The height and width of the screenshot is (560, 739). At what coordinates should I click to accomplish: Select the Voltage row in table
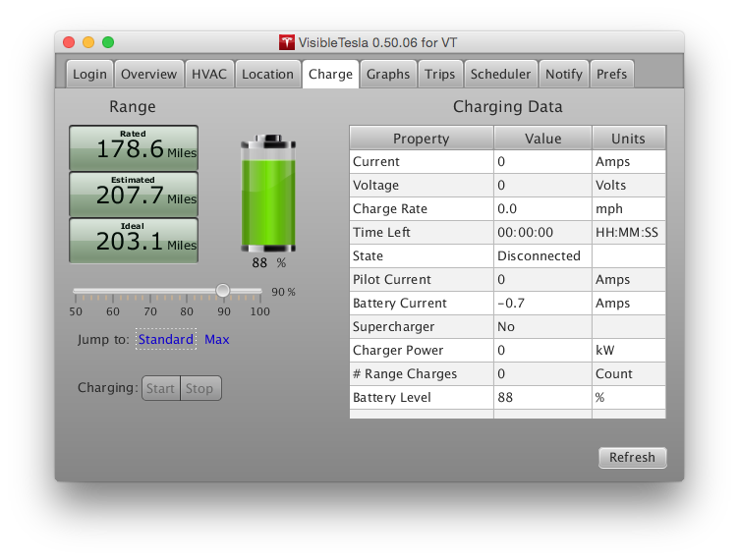[508, 185]
